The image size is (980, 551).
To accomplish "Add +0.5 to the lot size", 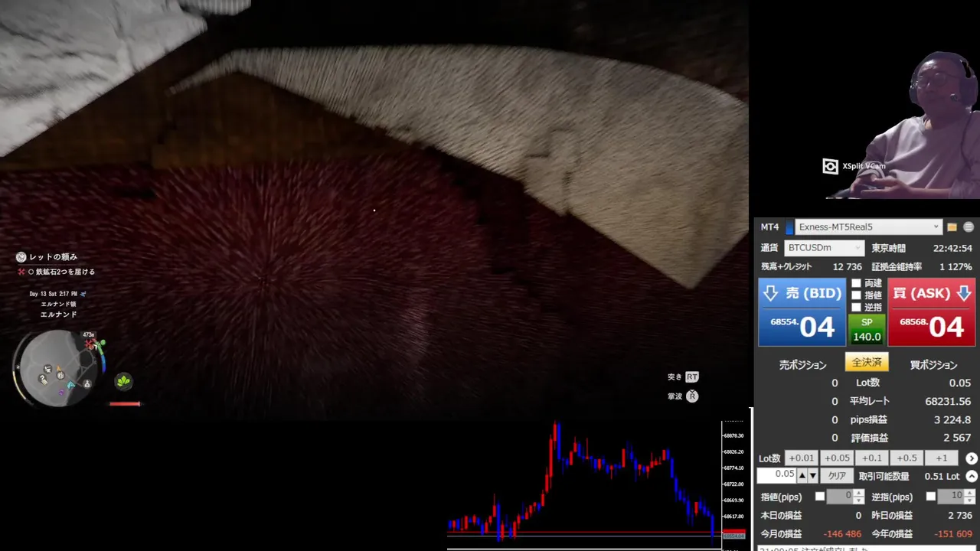I will click(906, 458).
